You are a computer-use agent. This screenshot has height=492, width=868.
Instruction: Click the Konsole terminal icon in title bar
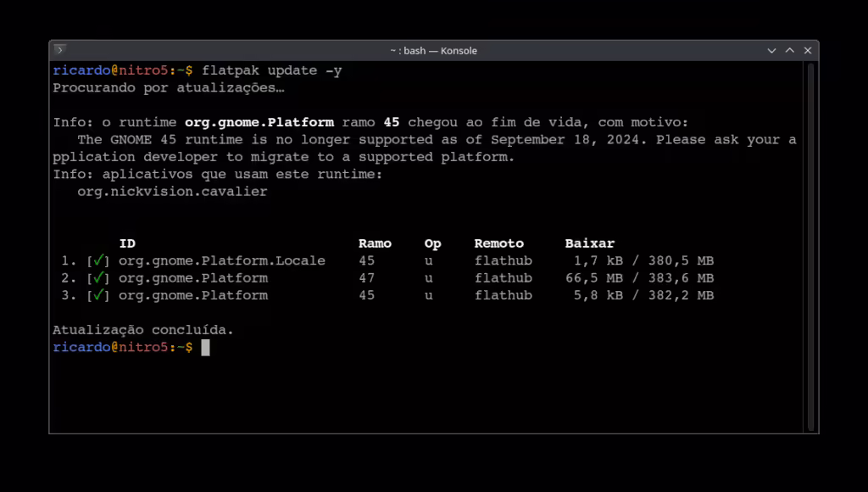tap(60, 50)
